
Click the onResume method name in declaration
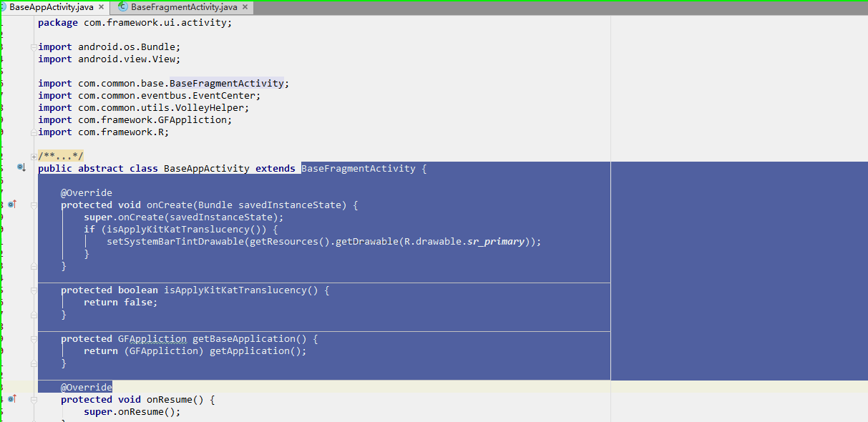click(x=170, y=399)
